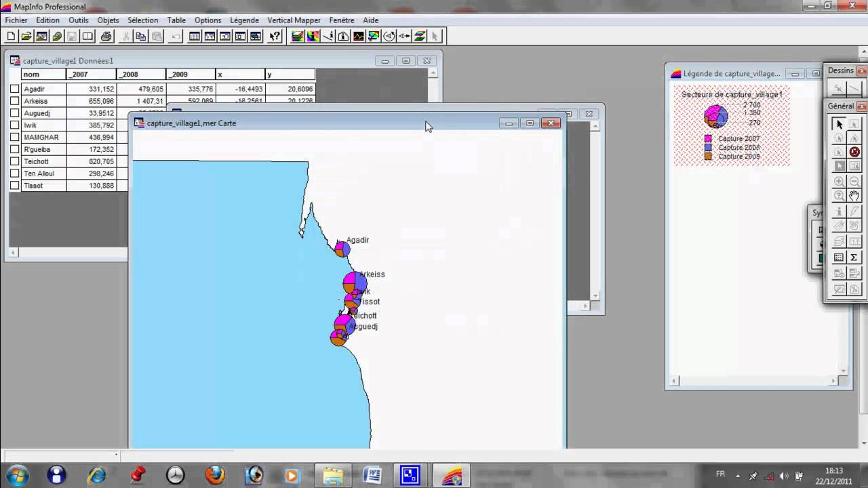This screenshot has height=488, width=868.
Task: Tick the R'gueiba row checkbox
Action: pyautogui.click(x=14, y=149)
